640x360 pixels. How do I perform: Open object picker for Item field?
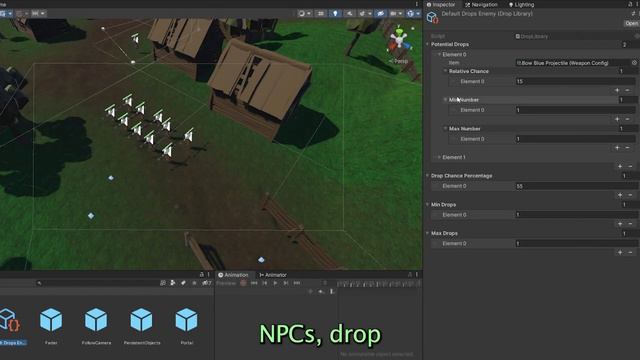[x=634, y=63]
